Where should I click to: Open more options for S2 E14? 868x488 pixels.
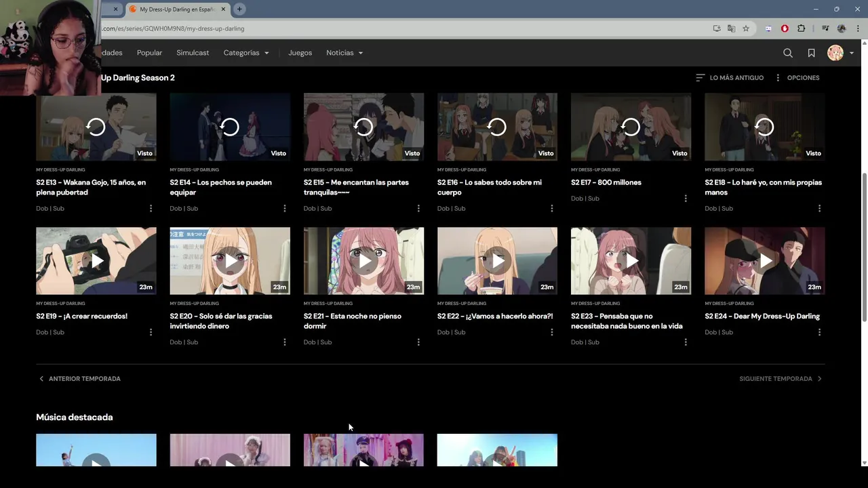coord(285,209)
